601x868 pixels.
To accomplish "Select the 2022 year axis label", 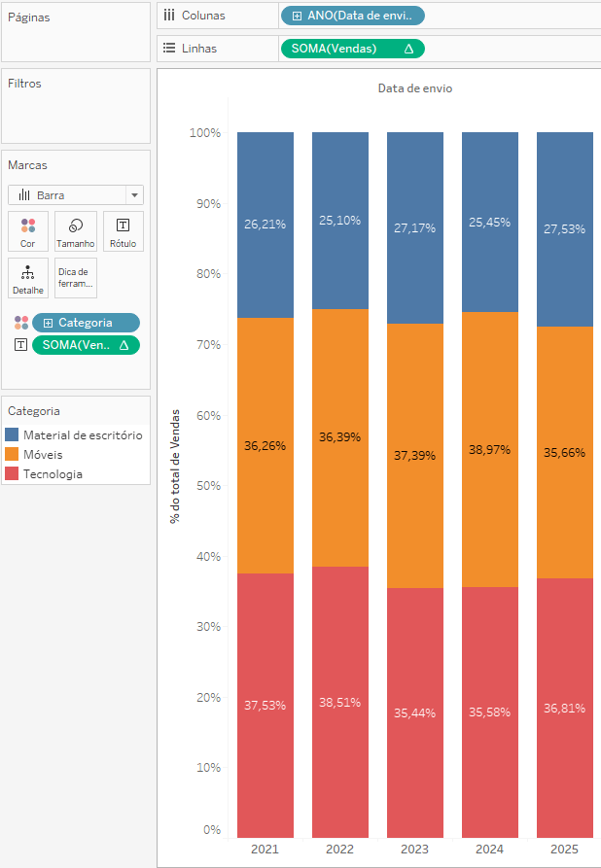I will 339,850.
